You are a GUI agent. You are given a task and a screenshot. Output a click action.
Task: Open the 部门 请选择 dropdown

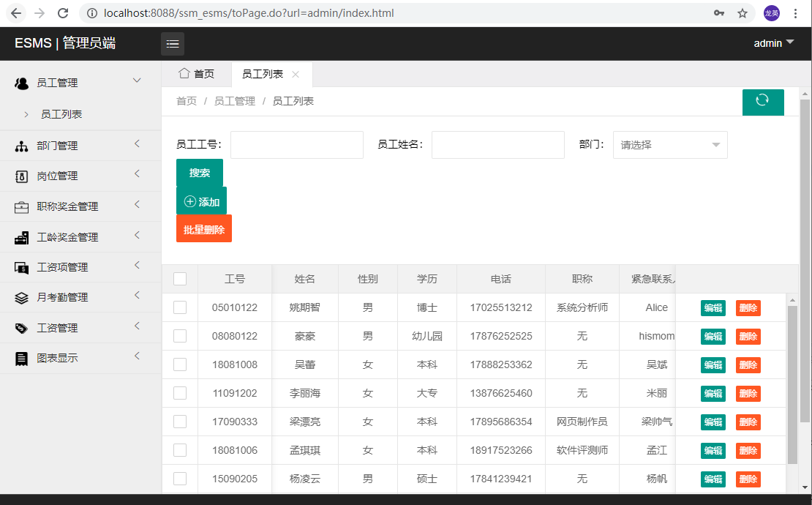670,145
